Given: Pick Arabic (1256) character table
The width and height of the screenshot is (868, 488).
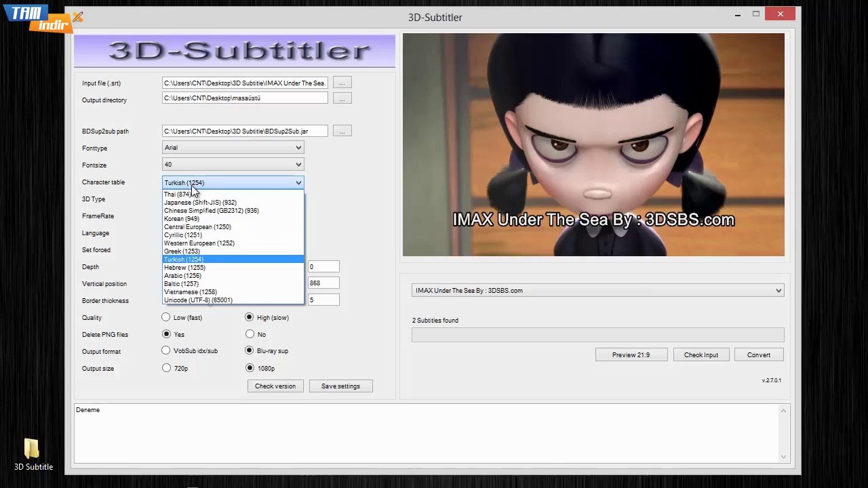Looking at the screenshot, I should point(233,276).
